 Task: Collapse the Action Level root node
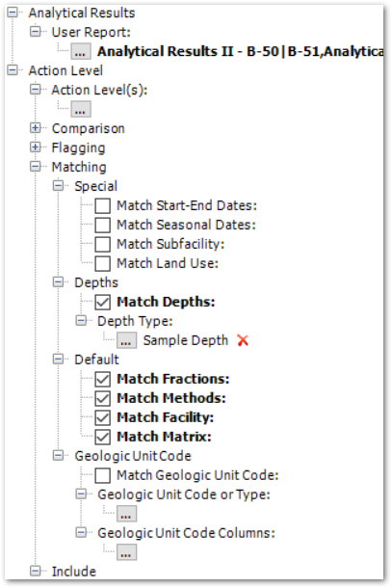click(13, 70)
